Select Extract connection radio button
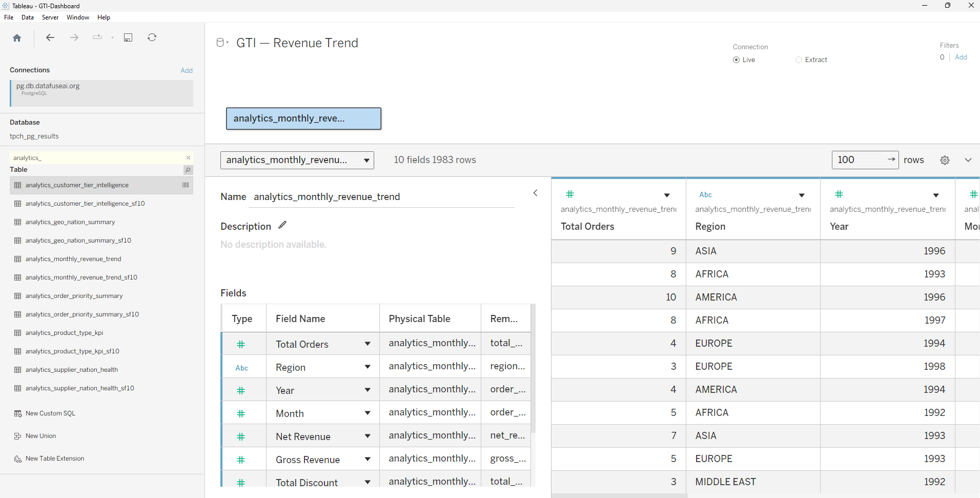Viewport: 980px width, 498px height. click(x=799, y=60)
